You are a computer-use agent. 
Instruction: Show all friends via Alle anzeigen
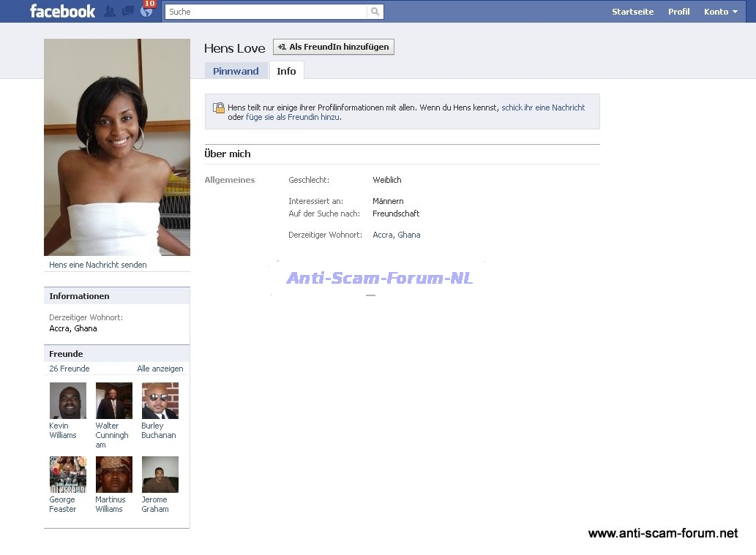pyautogui.click(x=160, y=369)
